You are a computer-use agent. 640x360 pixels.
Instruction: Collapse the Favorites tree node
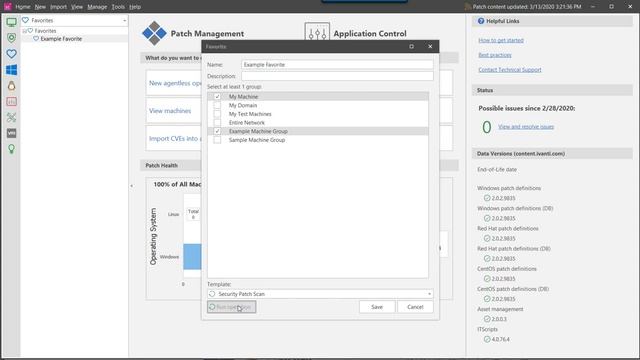tap(24, 31)
